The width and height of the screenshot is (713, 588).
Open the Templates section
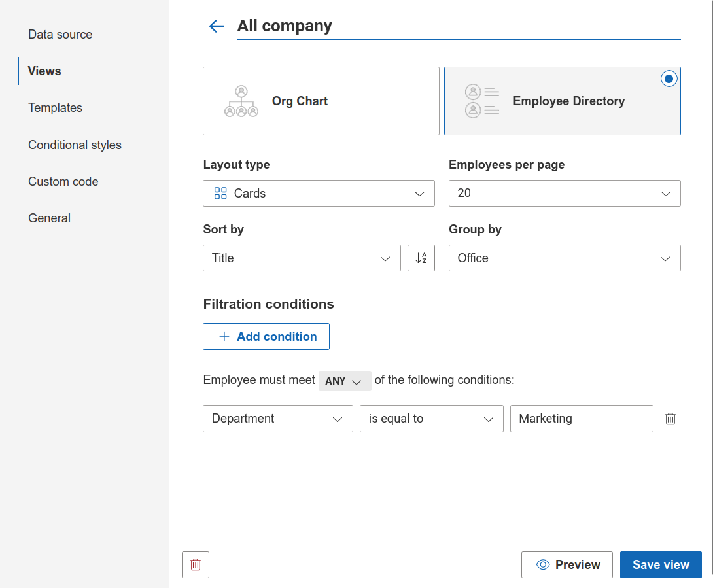click(x=55, y=108)
